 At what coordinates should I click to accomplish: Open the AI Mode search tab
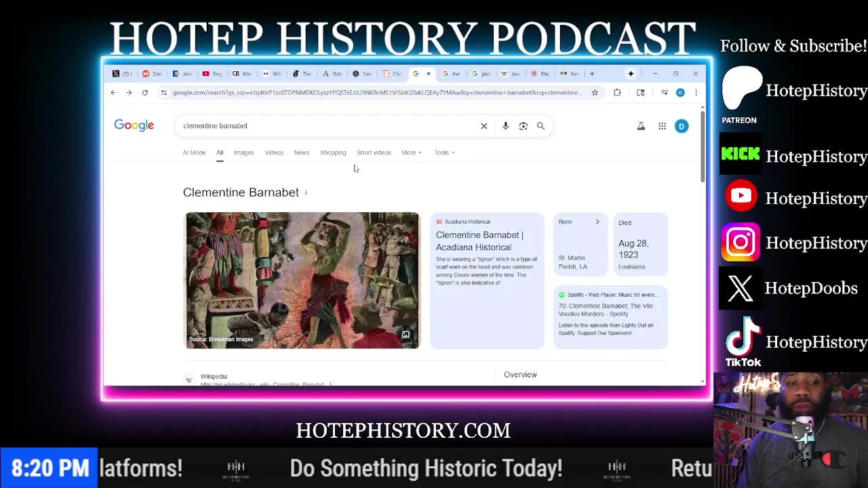coord(194,152)
